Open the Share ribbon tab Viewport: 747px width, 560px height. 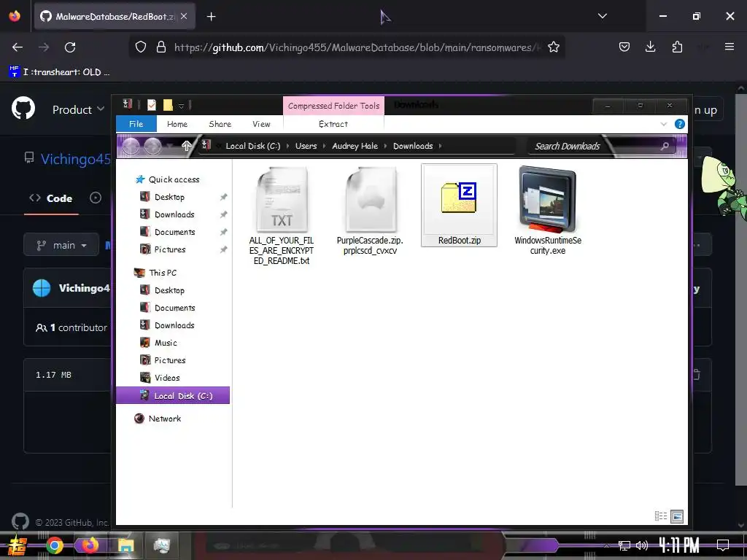(220, 124)
